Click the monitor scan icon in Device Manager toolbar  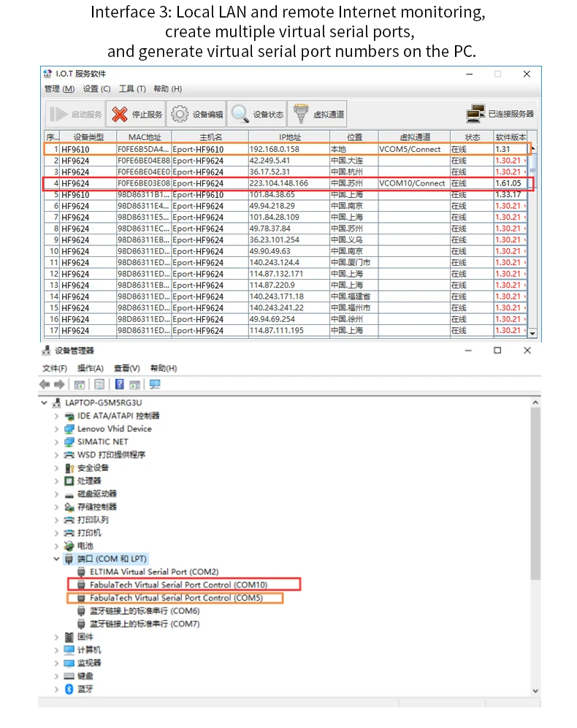click(155, 384)
